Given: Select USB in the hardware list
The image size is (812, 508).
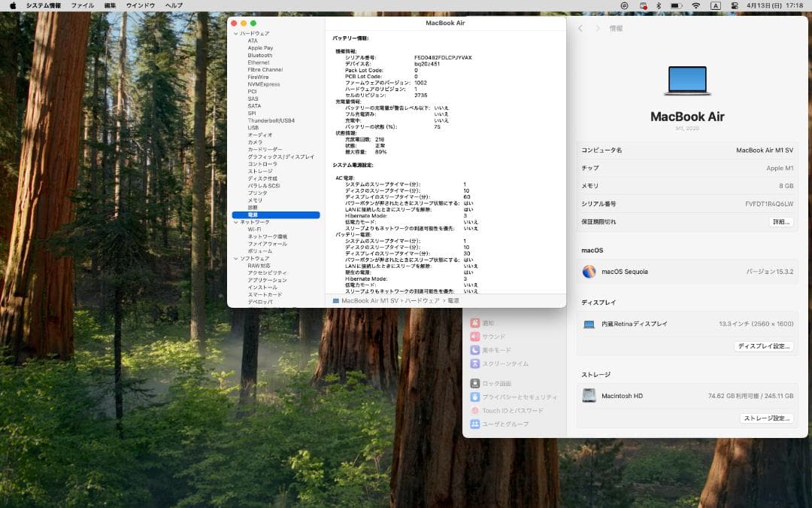Looking at the screenshot, I should [253, 128].
